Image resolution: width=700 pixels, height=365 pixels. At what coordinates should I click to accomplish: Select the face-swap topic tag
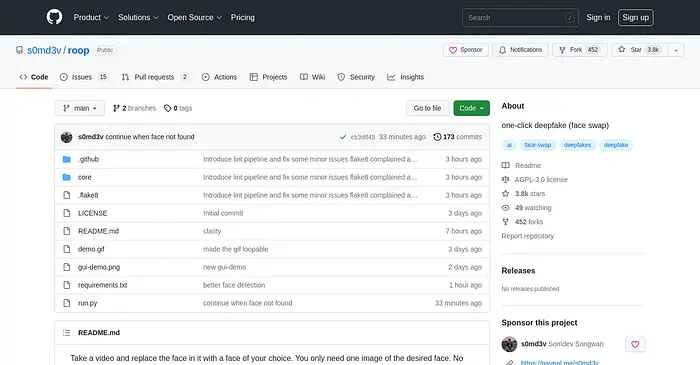(538, 145)
